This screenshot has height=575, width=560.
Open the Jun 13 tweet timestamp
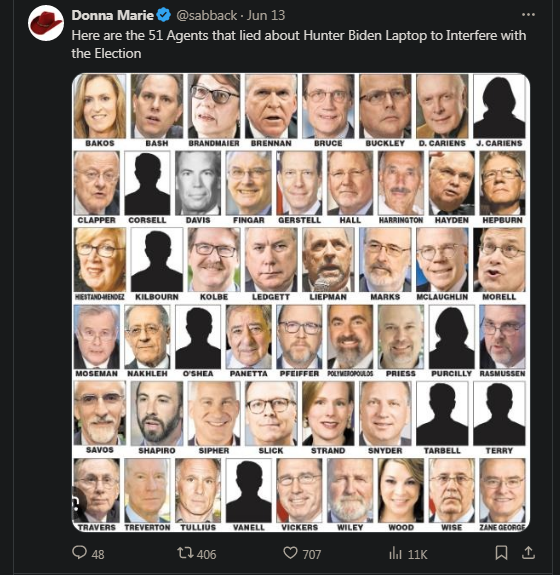(x=266, y=15)
